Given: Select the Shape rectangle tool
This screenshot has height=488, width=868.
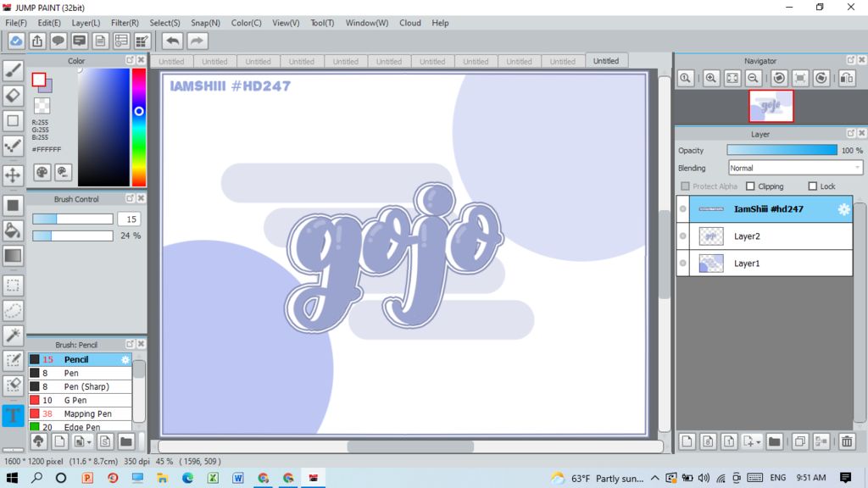Looking at the screenshot, I should tap(13, 120).
